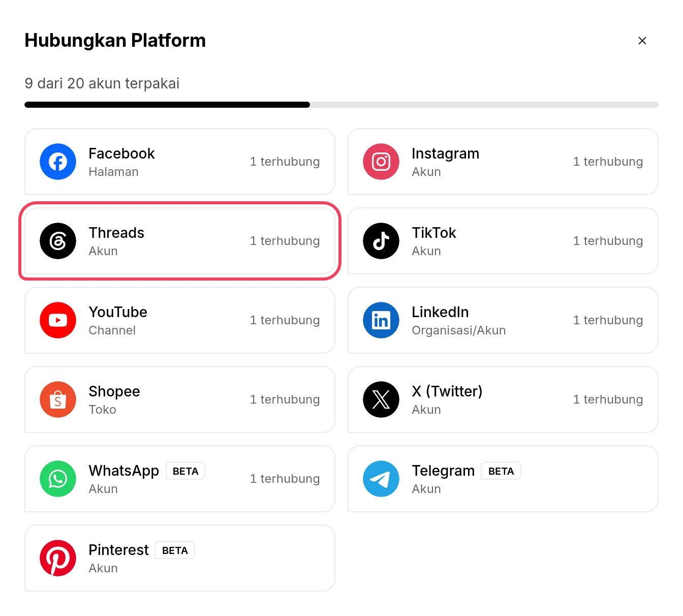Click '1 terhubung' on YouTube card
Screen dimensions: 683x616
285,320
